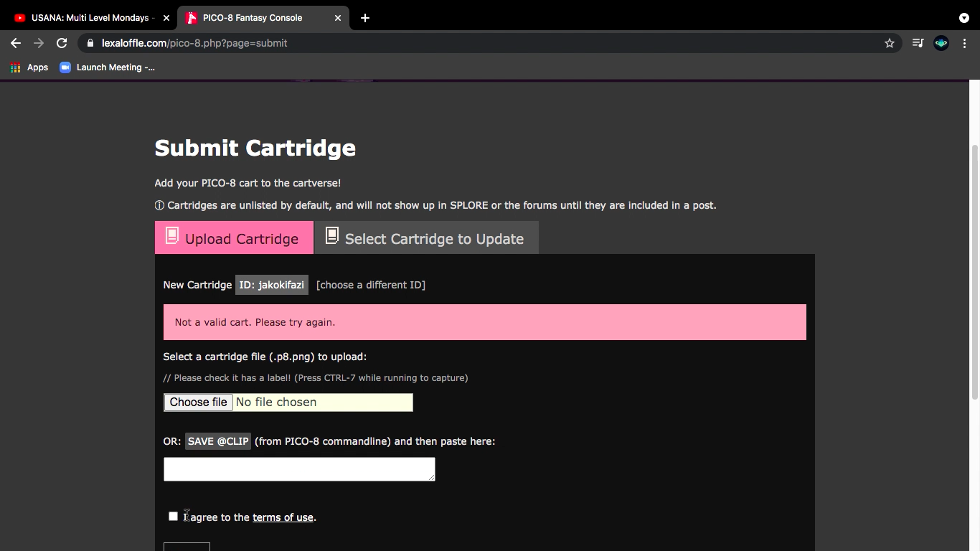Click the 'Not a valid cart' error message
980x551 pixels.
(x=485, y=322)
